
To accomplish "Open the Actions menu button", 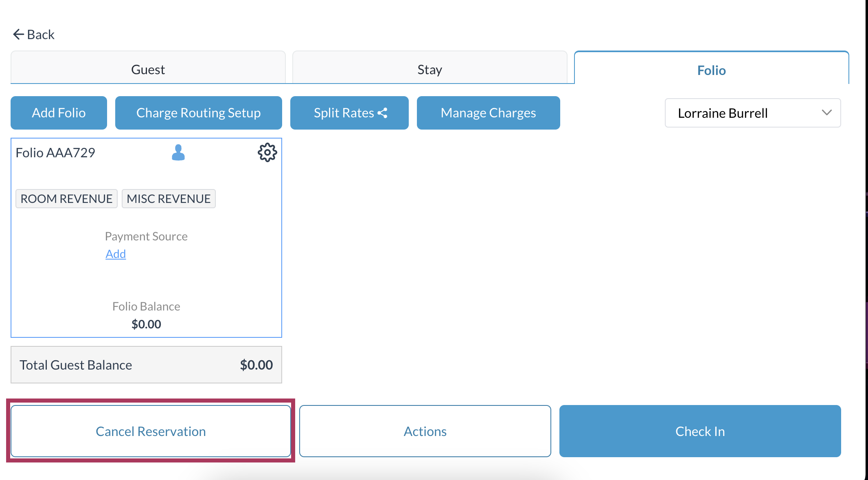I will coord(425,431).
